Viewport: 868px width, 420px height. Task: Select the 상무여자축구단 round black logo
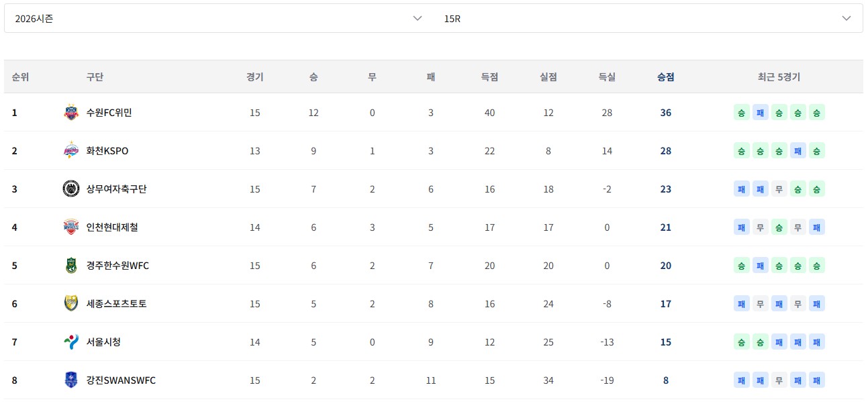(x=70, y=189)
